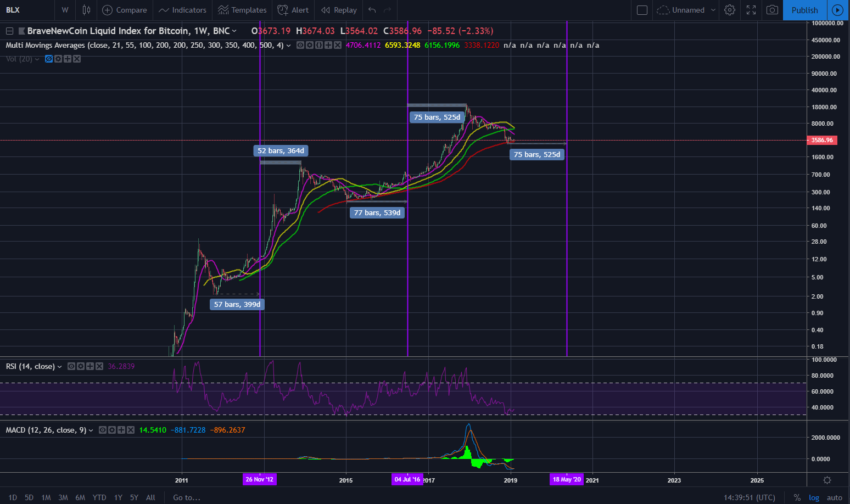Redo the last undone action

pos(388,10)
